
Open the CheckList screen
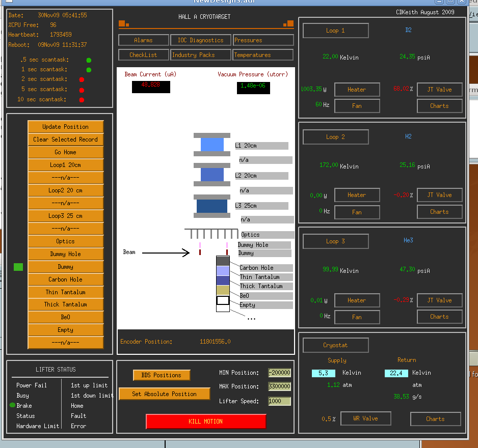[x=143, y=55]
